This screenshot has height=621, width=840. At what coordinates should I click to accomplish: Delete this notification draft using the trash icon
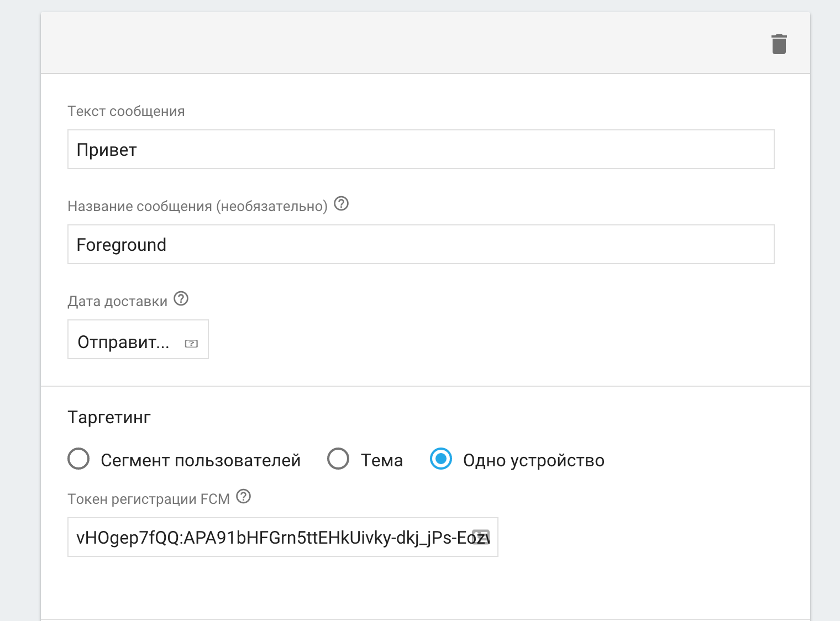pyautogui.click(x=779, y=44)
